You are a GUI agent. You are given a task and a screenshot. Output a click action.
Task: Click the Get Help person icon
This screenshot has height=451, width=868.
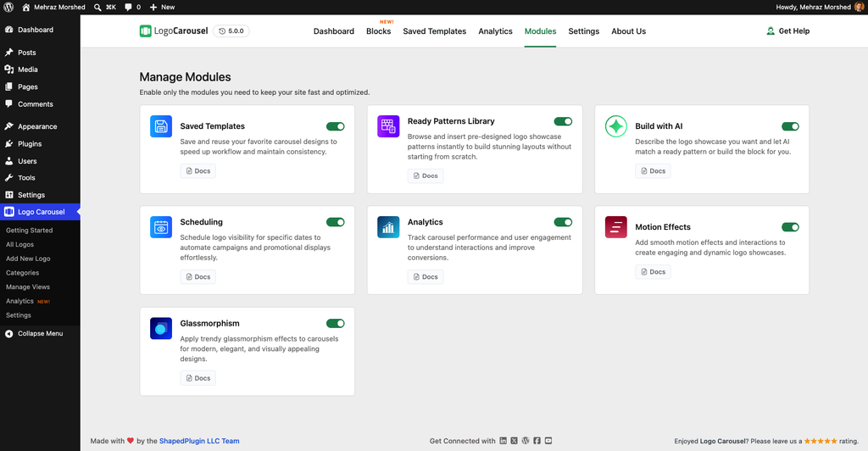coord(771,31)
